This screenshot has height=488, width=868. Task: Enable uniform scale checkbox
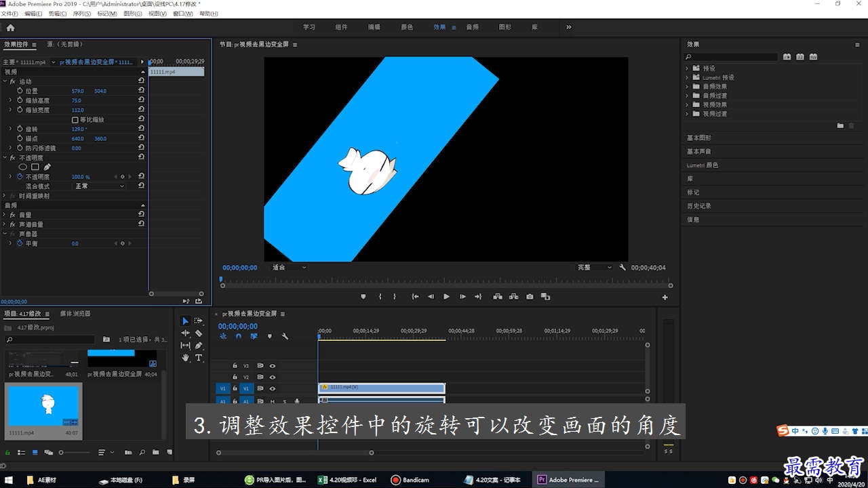75,120
